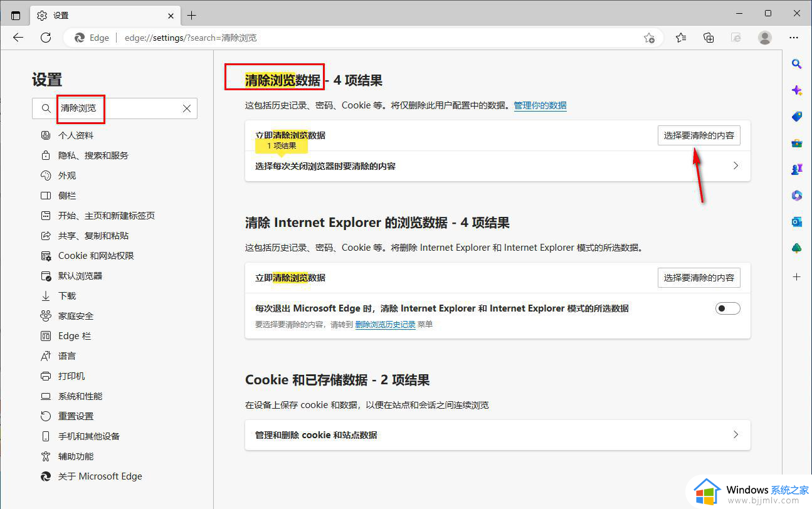Open 家庭安全 settings

point(76,316)
